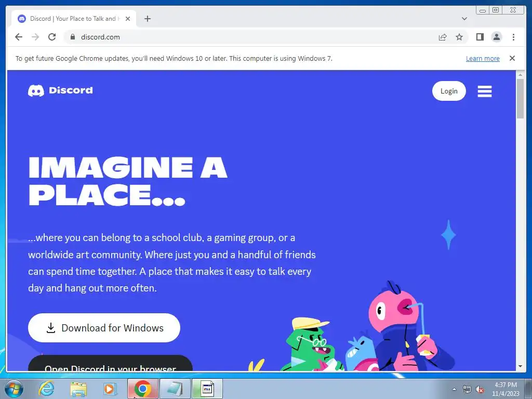Click the notepad-like taskbar app icon
Viewport: 532px width, 399px height.
[x=175, y=389]
